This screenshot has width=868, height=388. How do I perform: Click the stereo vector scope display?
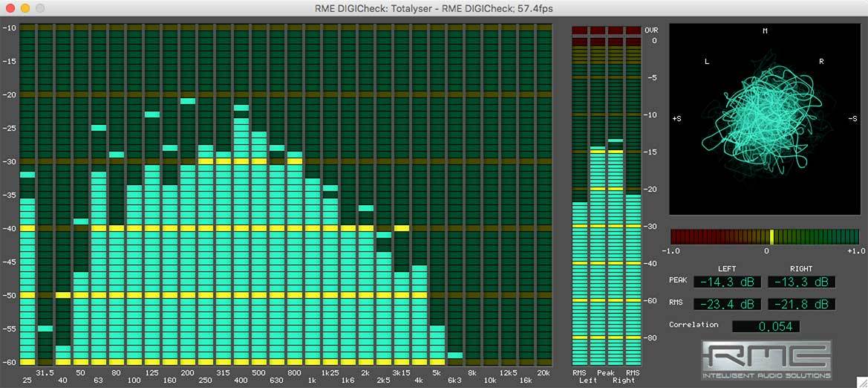[765, 119]
